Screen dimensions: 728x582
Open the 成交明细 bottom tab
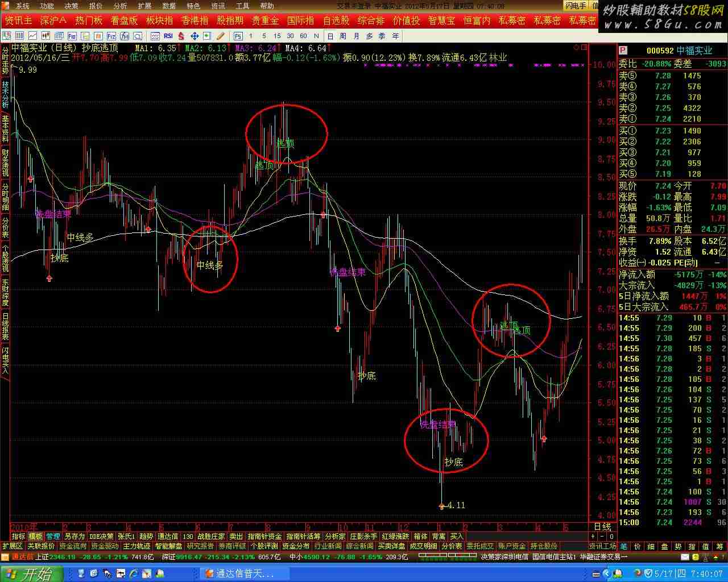424,546
